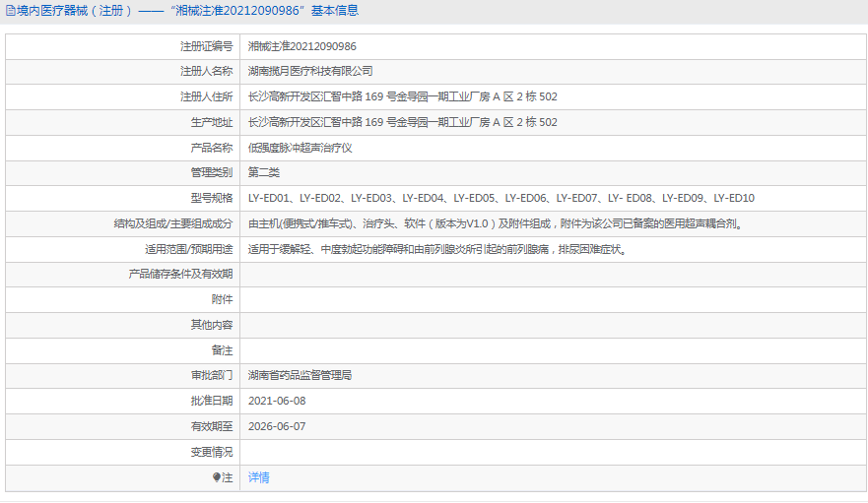868x503 pixels.
Task: Click the 适用范围/预期用途 label
Action: click(189, 250)
